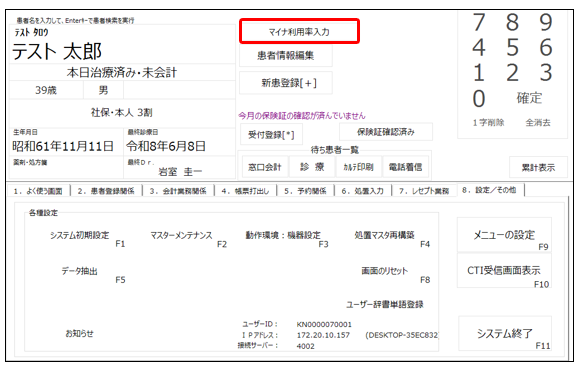
Task: Switch to tab 2. 患者登録関係
Action: (106, 191)
